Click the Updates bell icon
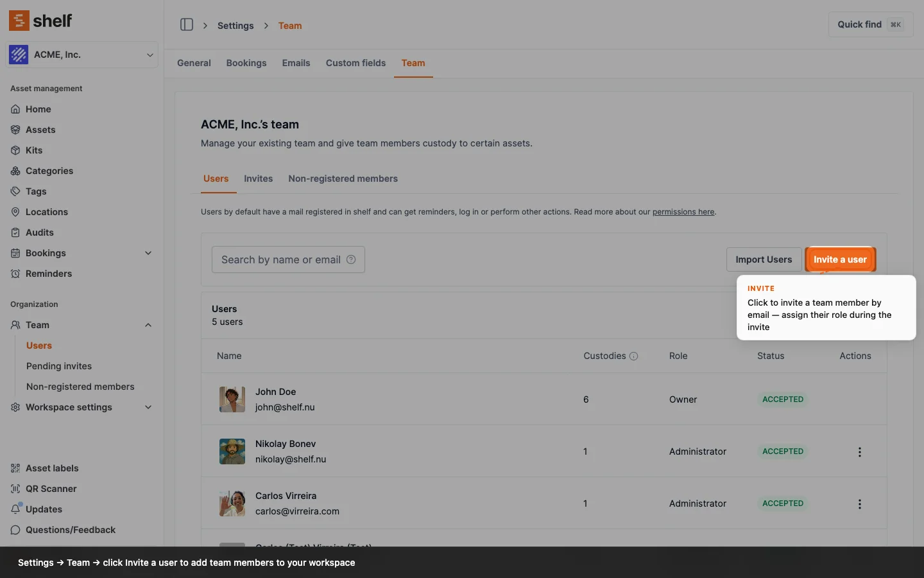This screenshot has width=924, height=578. coord(15,509)
